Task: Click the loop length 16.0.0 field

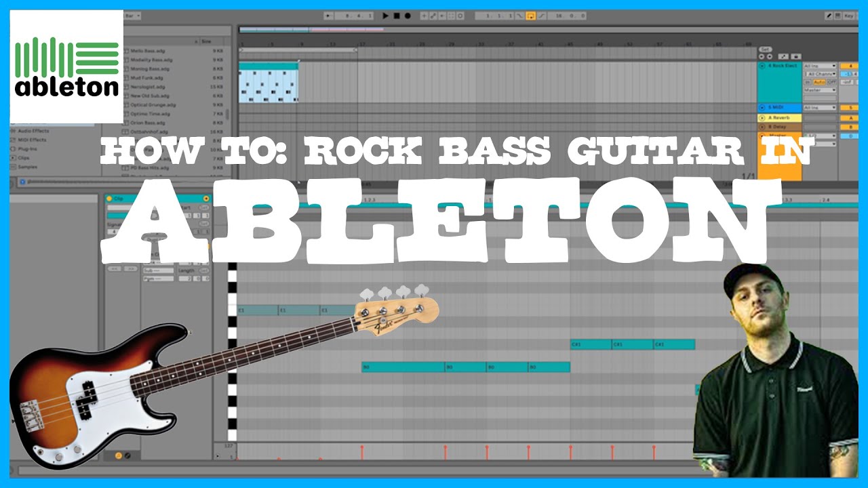Action: tap(566, 16)
